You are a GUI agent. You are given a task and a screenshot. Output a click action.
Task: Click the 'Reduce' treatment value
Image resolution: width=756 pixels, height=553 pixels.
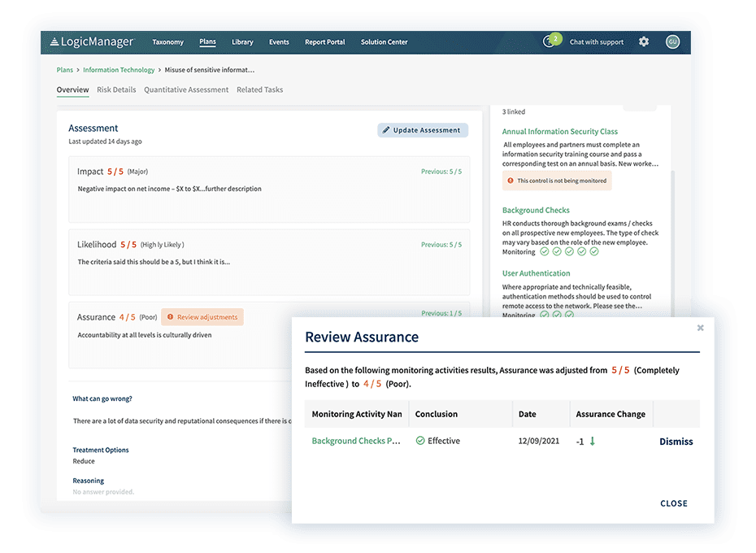click(x=84, y=461)
